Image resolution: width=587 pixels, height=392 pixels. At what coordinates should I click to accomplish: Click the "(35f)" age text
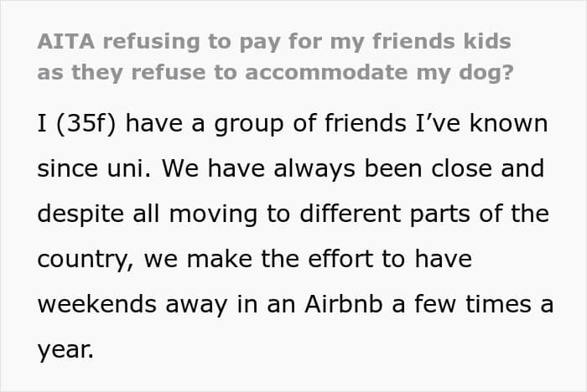86,123
